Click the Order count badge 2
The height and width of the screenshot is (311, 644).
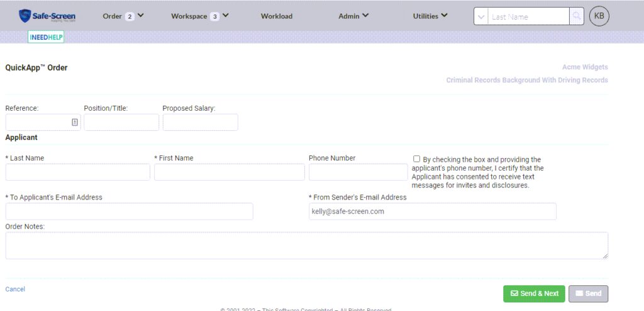click(130, 16)
